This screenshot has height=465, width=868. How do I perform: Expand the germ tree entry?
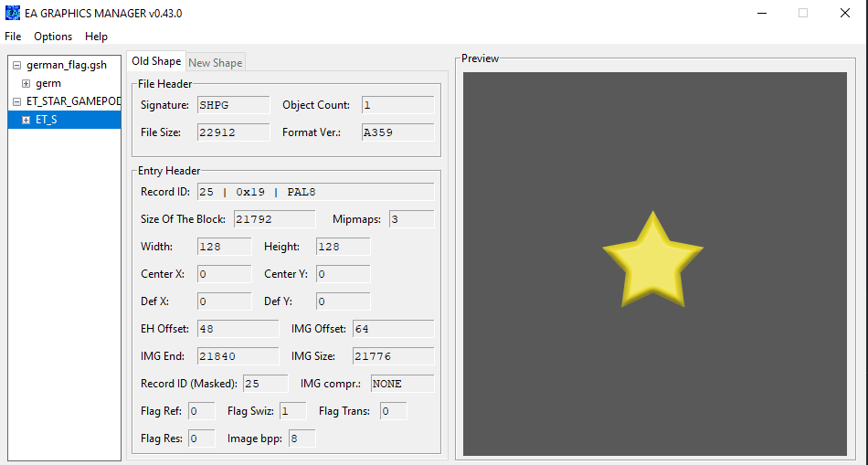click(x=26, y=83)
